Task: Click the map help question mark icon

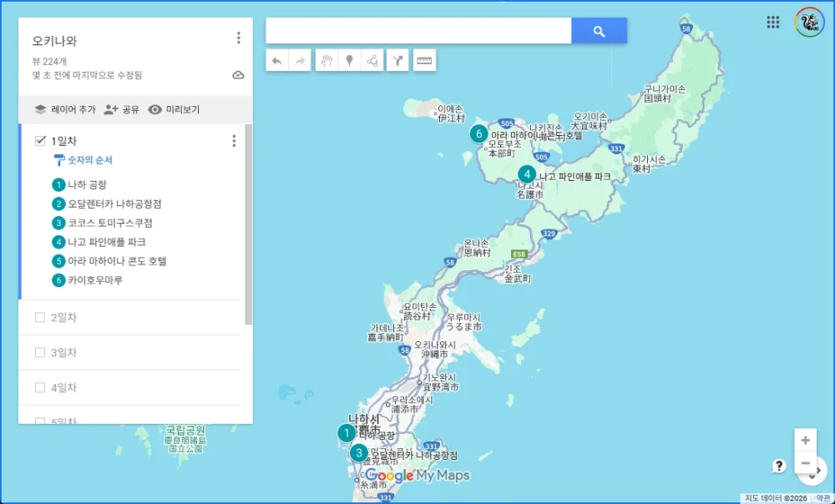Action: click(780, 466)
